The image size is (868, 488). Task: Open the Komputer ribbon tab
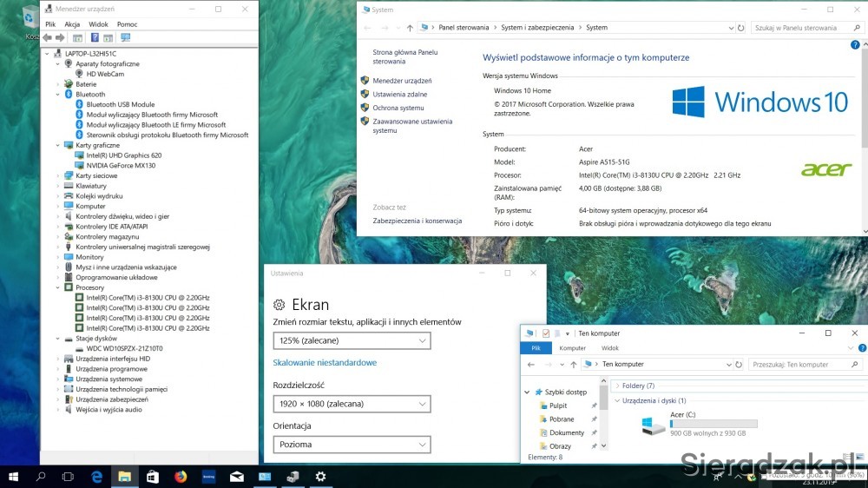point(572,348)
